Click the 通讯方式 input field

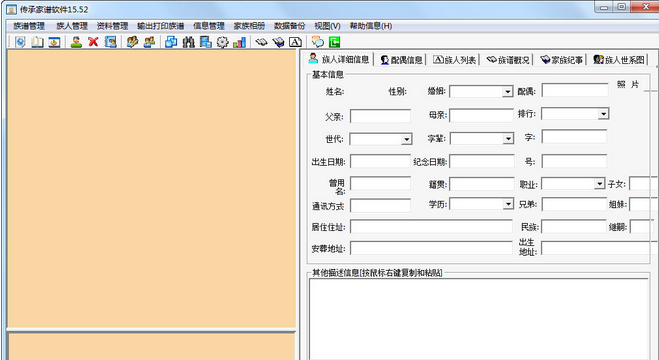[380, 205]
